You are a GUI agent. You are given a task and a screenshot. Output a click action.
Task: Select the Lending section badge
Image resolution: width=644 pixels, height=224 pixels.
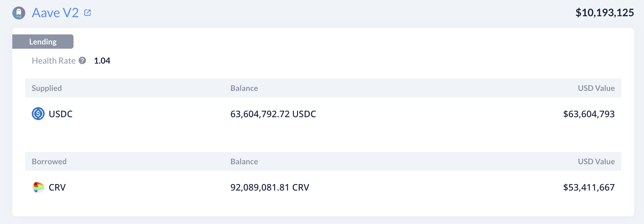pyautogui.click(x=43, y=42)
